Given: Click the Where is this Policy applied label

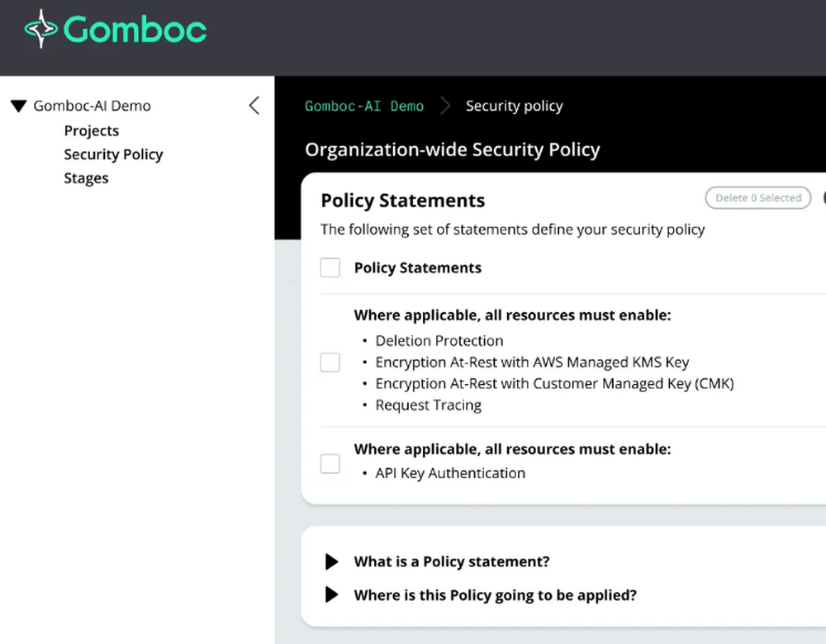Looking at the screenshot, I should pos(495,595).
